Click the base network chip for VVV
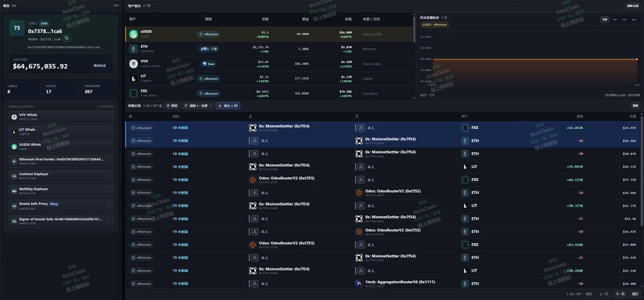 [x=208, y=64]
